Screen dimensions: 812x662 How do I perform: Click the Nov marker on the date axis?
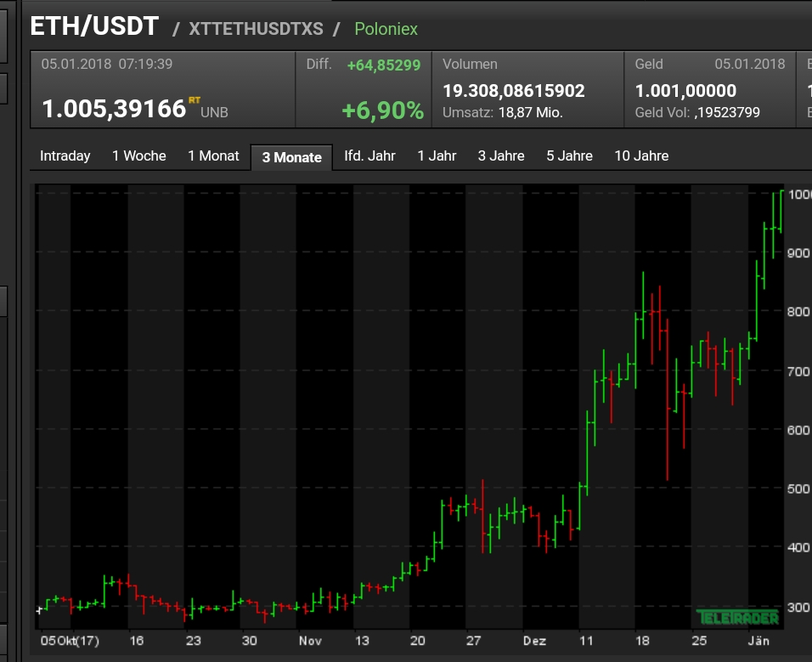pos(308,641)
